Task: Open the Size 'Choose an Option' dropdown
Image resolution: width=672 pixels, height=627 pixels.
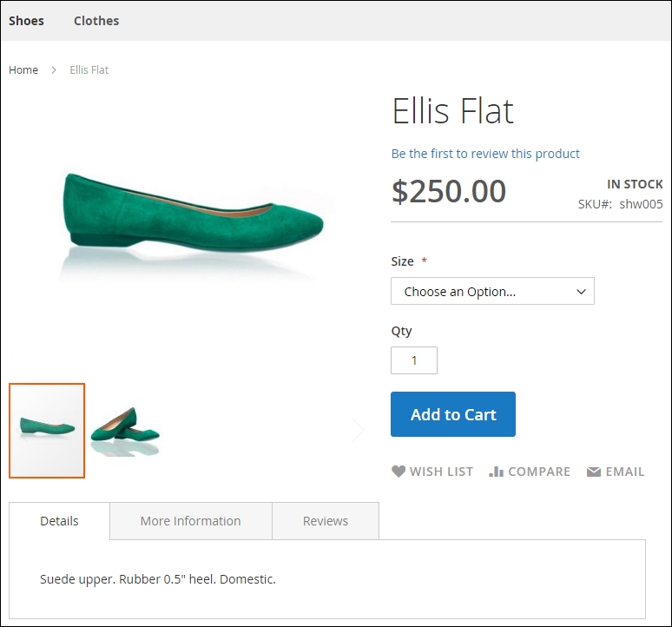Action: tap(492, 292)
